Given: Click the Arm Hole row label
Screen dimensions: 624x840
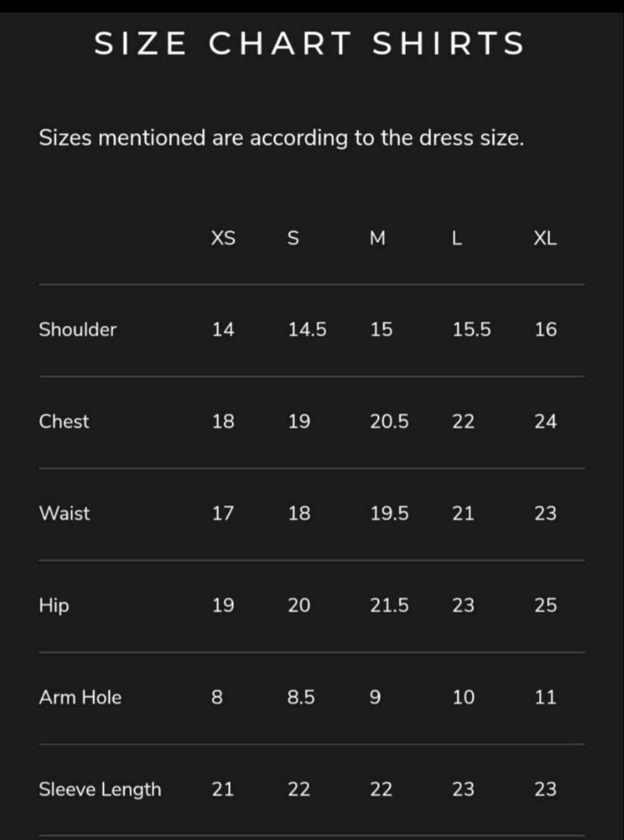Looking at the screenshot, I should tap(80, 697).
